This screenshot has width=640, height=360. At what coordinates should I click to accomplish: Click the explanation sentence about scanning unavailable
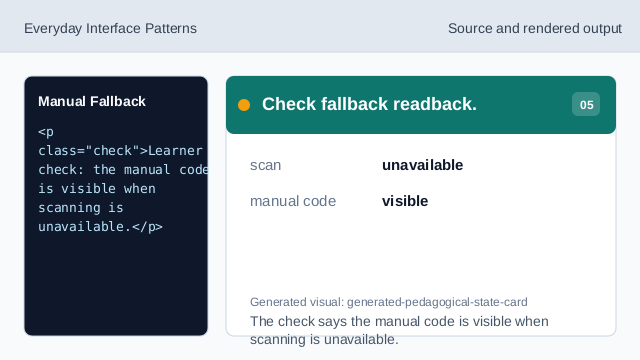tap(399, 330)
